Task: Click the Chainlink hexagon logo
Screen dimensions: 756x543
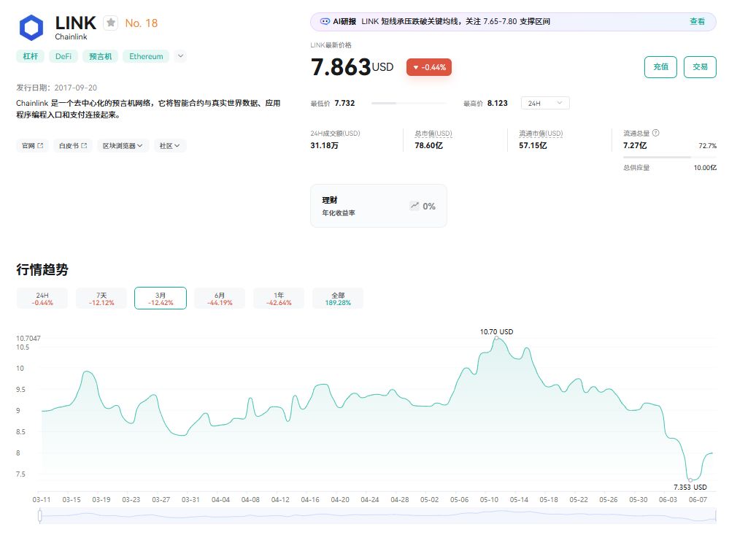Action: pos(31,28)
